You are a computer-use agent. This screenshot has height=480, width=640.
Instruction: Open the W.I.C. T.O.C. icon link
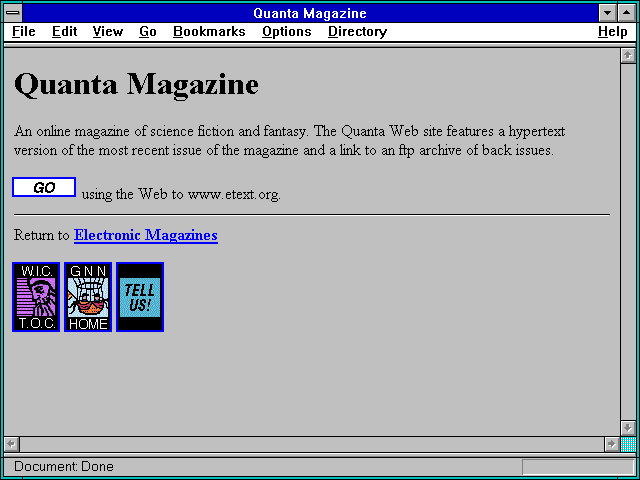(x=36, y=297)
